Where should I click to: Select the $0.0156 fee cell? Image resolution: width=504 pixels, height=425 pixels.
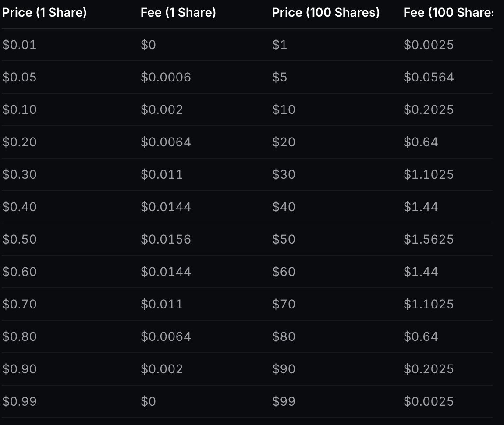coord(166,240)
